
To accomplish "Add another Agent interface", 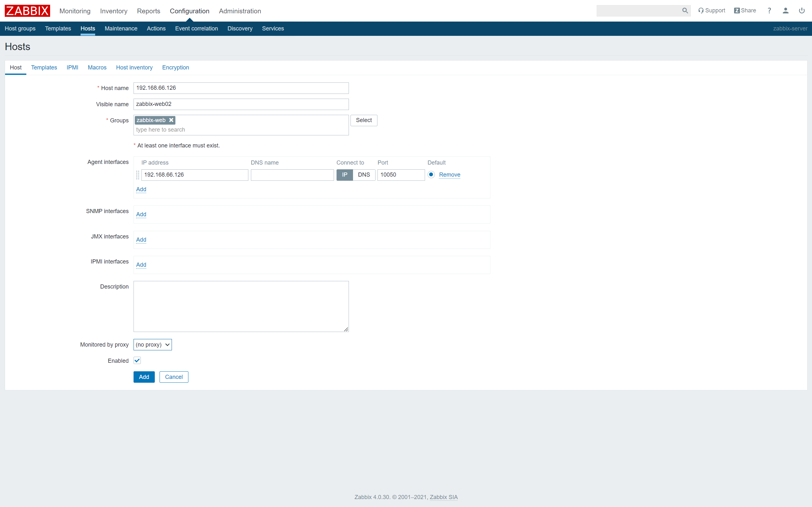I will pos(141,189).
